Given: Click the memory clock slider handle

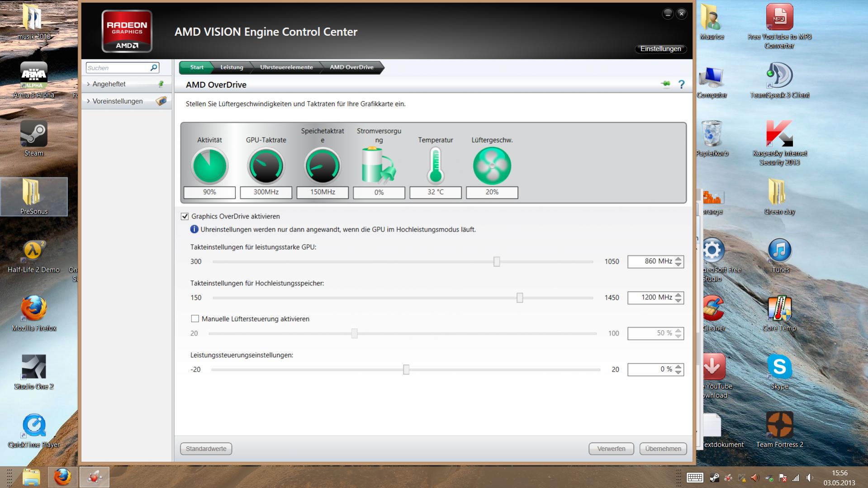Looking at the screenshot, I should [520, 298].
